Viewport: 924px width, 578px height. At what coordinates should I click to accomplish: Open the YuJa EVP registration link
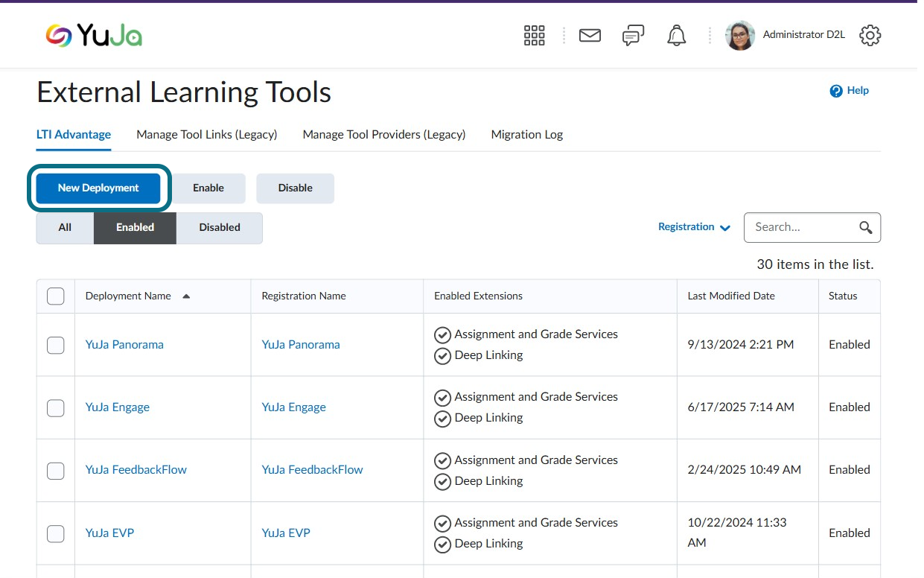286,533
